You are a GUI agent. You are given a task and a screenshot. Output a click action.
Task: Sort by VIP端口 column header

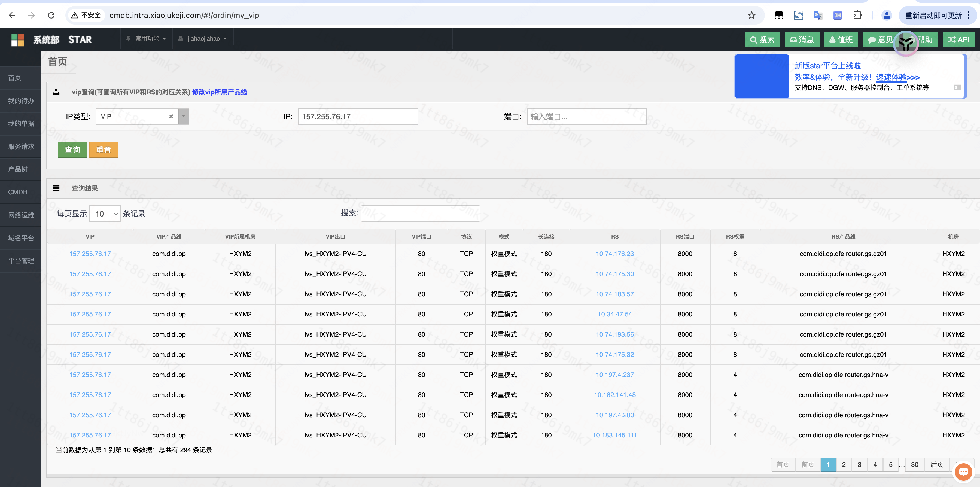[422, 237]
